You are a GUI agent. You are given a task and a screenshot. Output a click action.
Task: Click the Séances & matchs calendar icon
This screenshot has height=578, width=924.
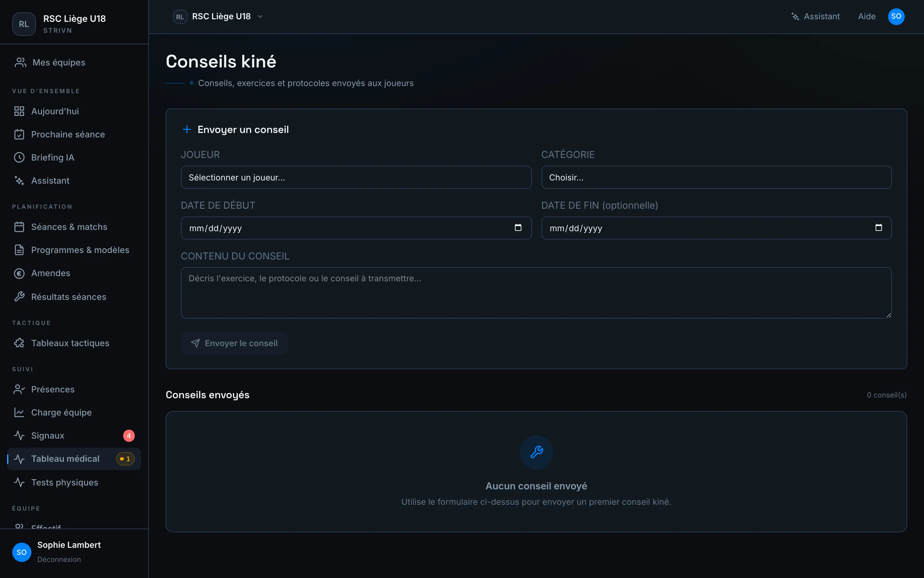[x=19, y=227]
